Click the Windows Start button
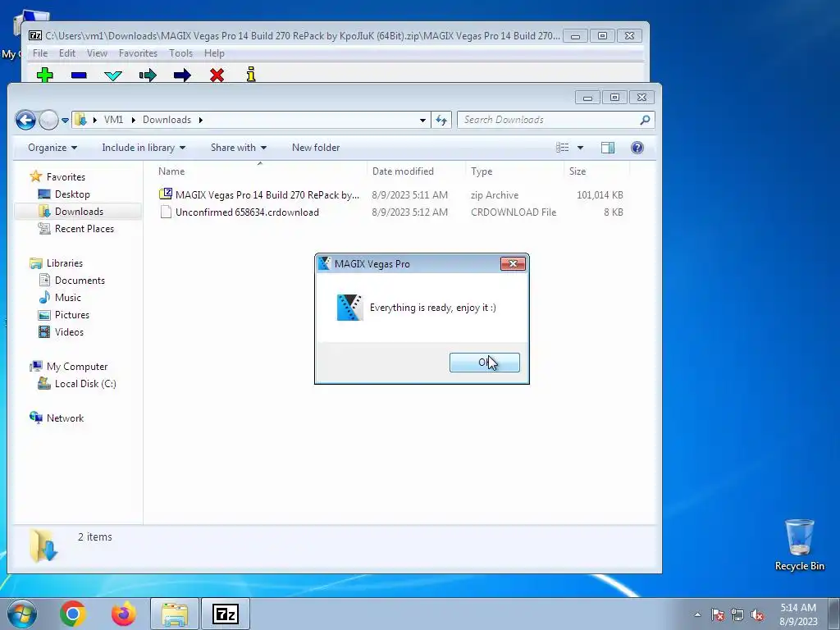Viewport: 840px width, 630px height. tap(21, 614)
